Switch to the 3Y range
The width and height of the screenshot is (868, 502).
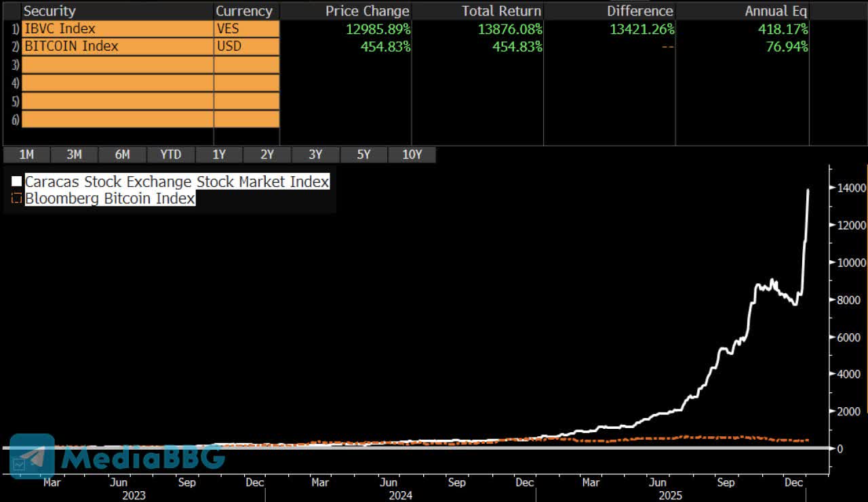315,154
